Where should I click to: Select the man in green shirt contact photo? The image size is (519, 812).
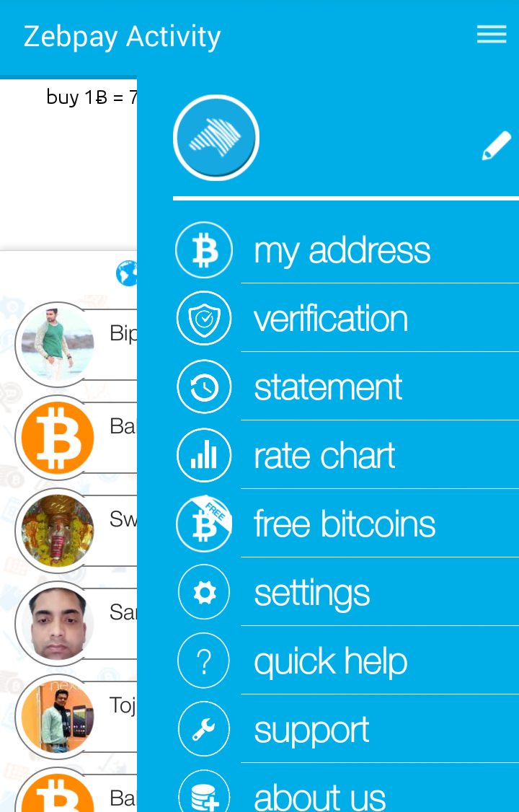(58, 344)
